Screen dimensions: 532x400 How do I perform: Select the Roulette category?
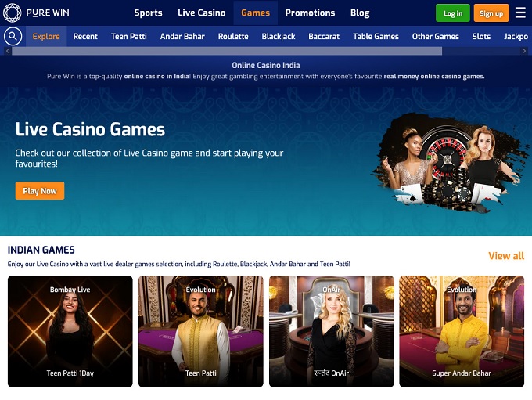click(233, 36)
